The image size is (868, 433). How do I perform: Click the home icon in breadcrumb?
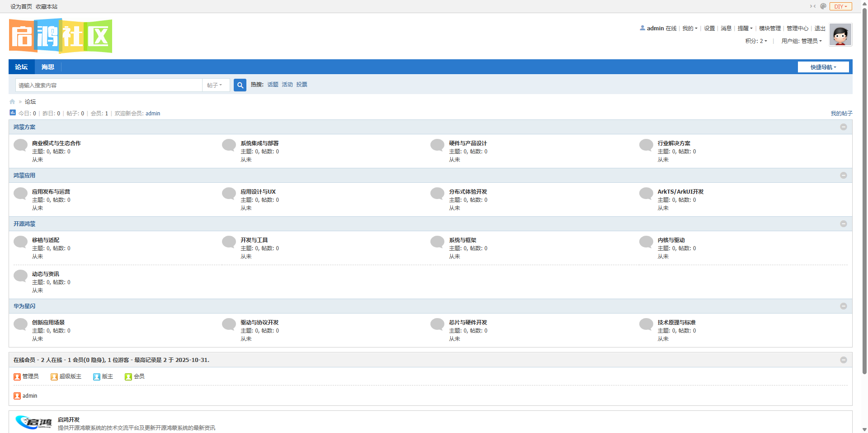tap(12, 102)
